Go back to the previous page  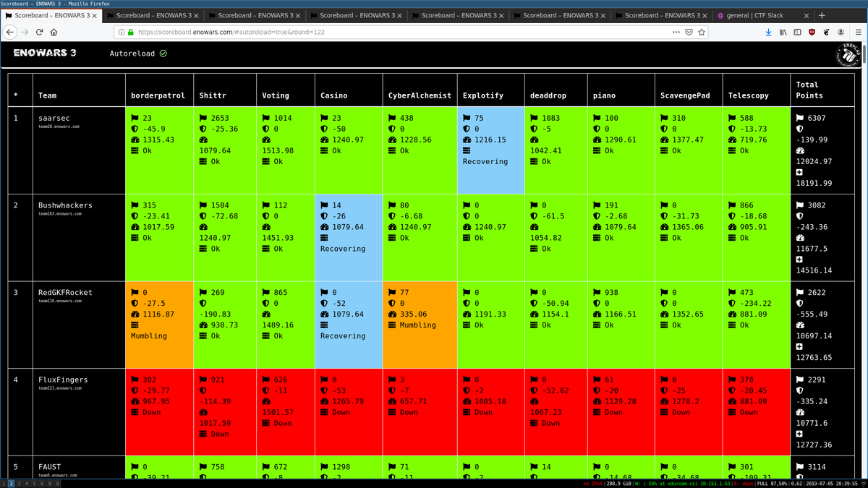tap(10, 32)
